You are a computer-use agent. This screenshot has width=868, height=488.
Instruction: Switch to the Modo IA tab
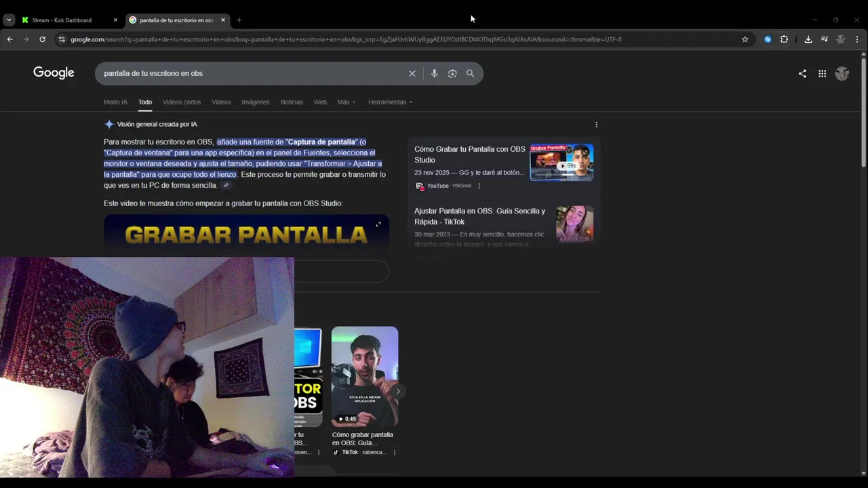tap(115, 102)
